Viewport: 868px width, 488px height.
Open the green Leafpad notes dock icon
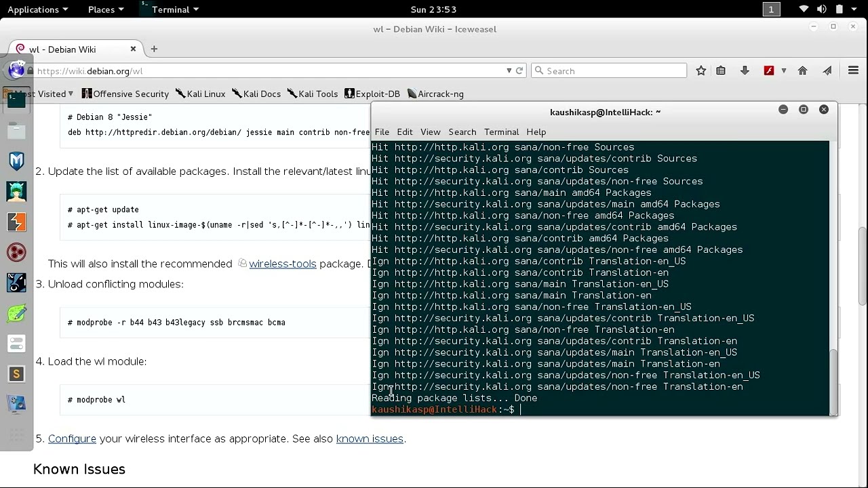[x=16, y=313]
